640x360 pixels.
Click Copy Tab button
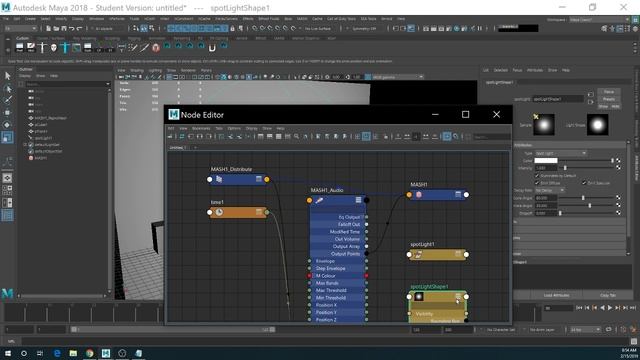pyautogui.click(x=608, y=295)
